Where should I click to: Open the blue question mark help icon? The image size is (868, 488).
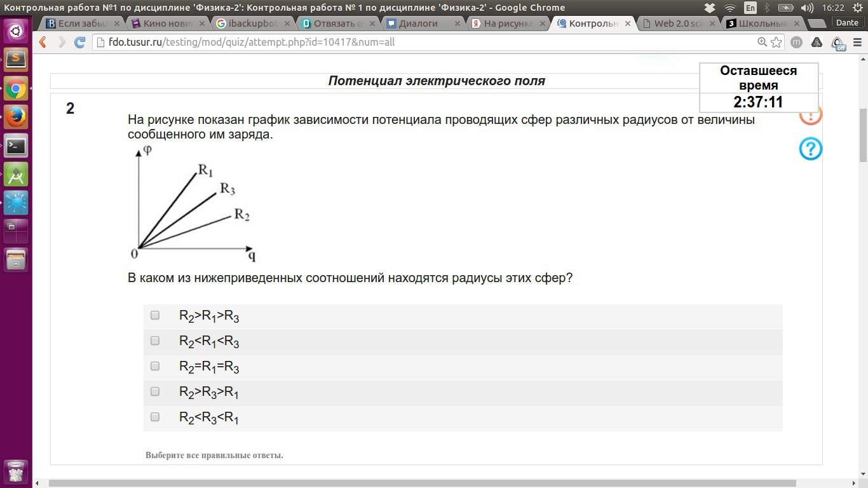click(x=810, y=149)
